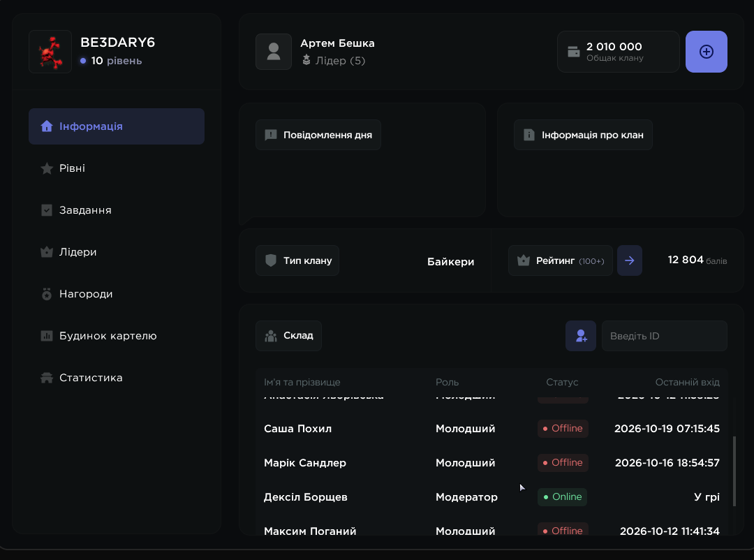The height and width of the screenshot is (560, 754).
Task: Go to the Рівні menu section
Action: (117, 168)
